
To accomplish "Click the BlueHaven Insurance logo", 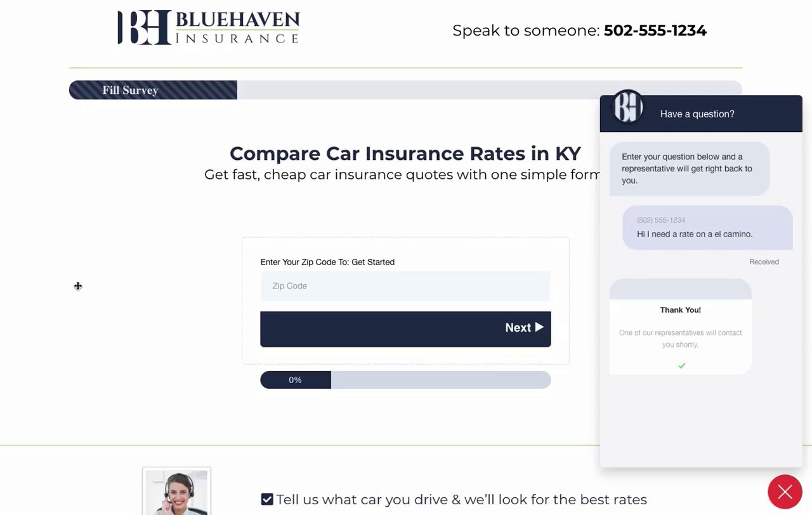I will (208, 28).
